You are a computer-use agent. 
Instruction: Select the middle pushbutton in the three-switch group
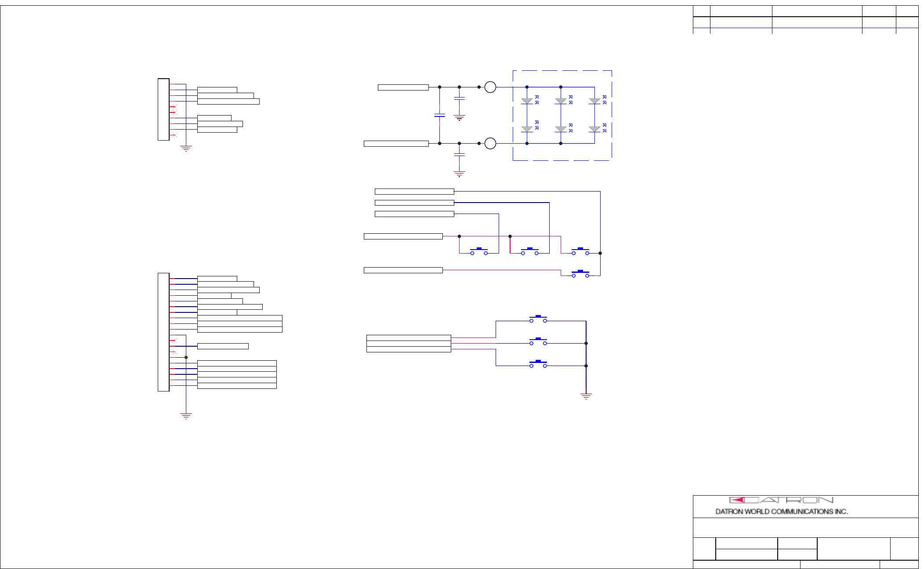[x=538, y=341]
